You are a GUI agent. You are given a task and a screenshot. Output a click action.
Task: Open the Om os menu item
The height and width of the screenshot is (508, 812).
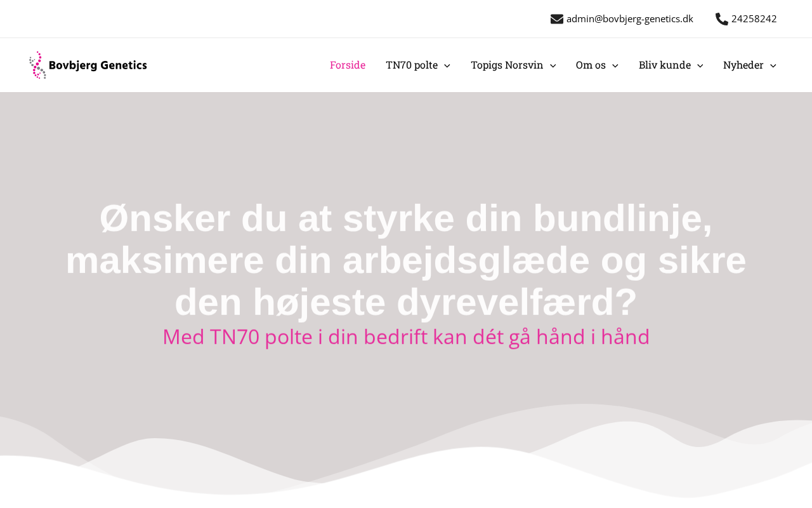591,65
